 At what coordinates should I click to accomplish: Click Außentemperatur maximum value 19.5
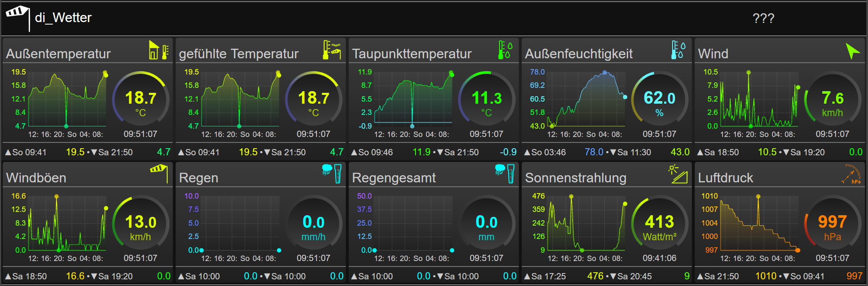pos(75,152)
